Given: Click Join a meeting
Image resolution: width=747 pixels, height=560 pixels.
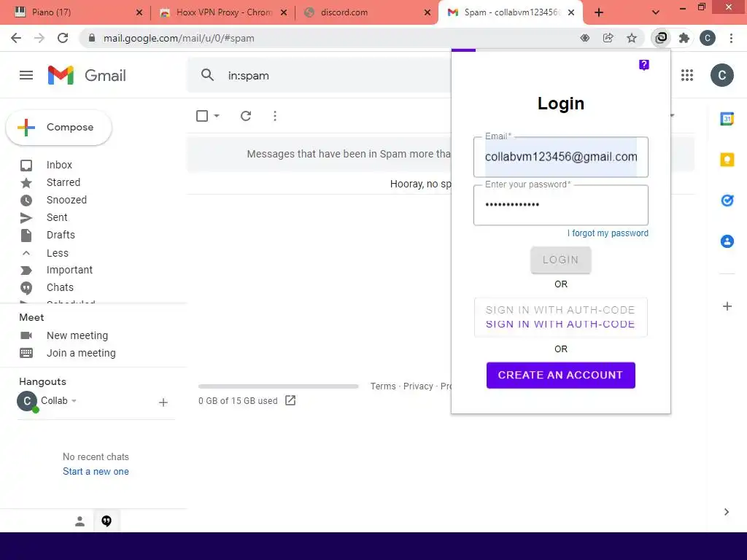Looking at the screenshot, I should [81, 354].
